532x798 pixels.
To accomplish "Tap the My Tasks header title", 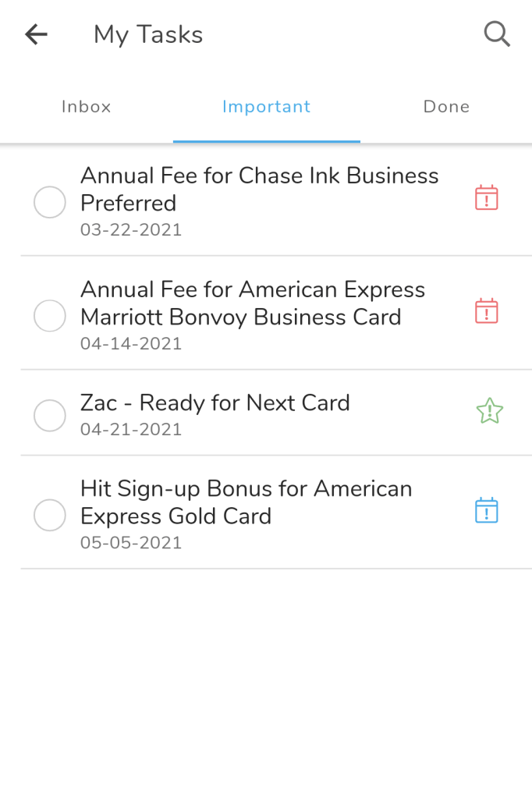I will pyautogui.click(x=148, y=34).
